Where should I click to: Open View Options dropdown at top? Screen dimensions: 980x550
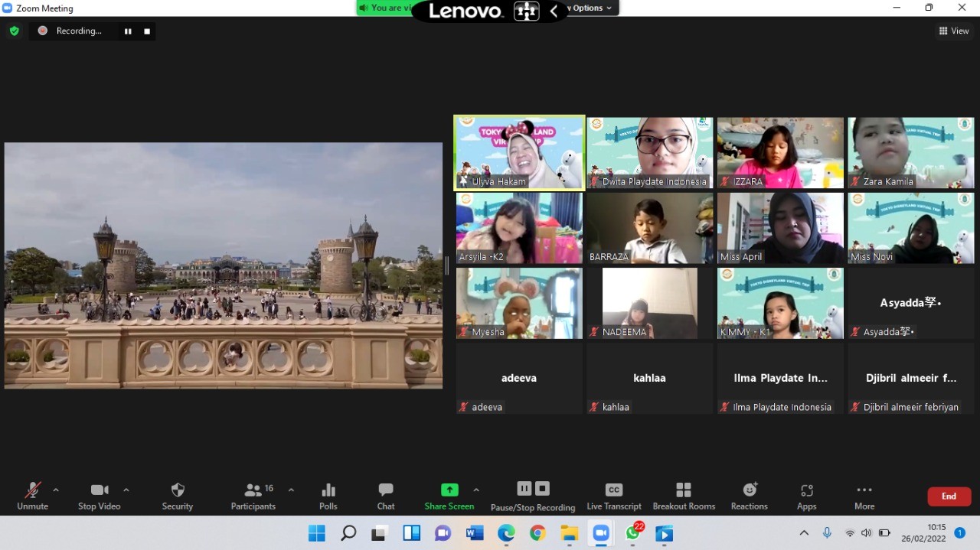(x=591, y=8)
